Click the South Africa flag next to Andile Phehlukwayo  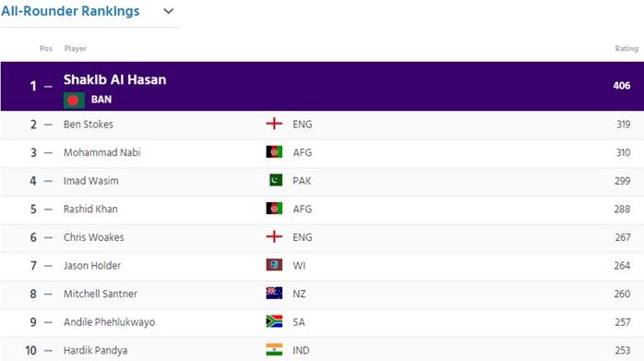click(x=274, y=321)
